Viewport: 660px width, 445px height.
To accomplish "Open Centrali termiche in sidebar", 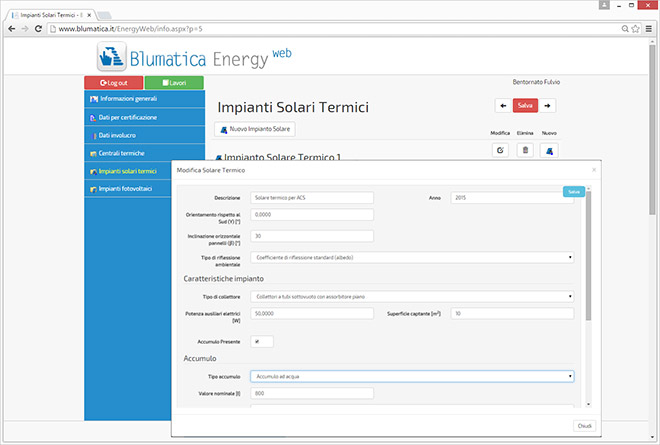I will [x=145, y=153].
